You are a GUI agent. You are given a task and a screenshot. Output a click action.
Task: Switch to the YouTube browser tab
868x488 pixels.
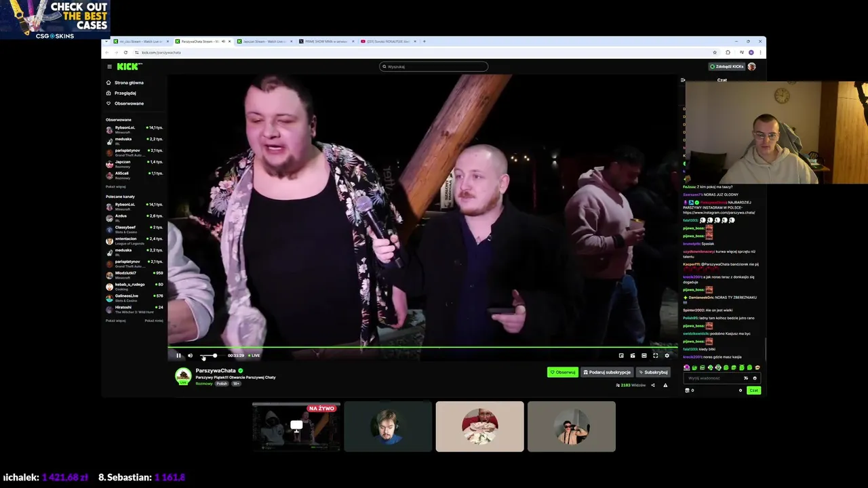click(389, 41)
